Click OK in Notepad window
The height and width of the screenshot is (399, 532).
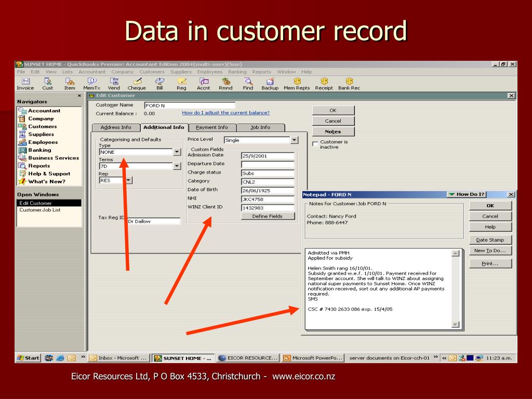click(490, 206)
